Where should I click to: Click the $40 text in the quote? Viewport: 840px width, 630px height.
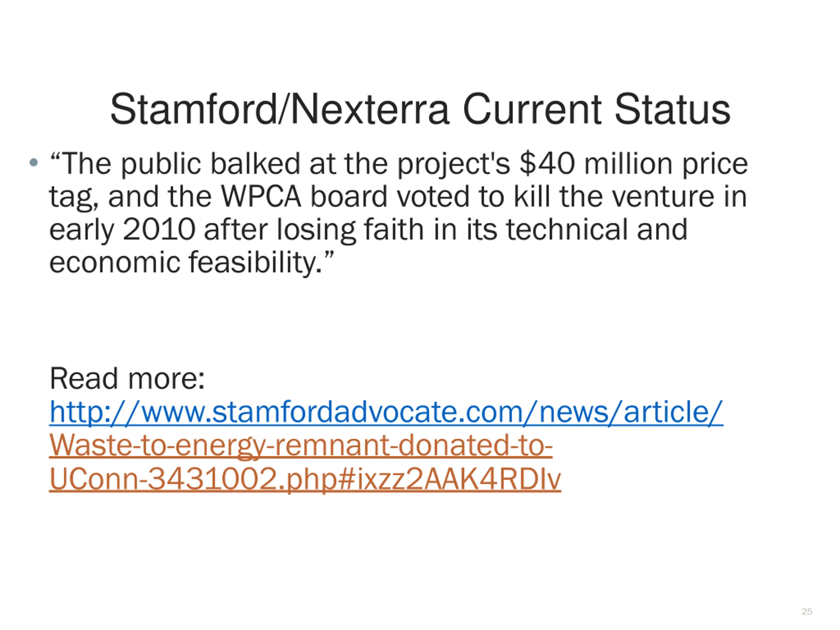pyautogui.click(x=547, y=164)
